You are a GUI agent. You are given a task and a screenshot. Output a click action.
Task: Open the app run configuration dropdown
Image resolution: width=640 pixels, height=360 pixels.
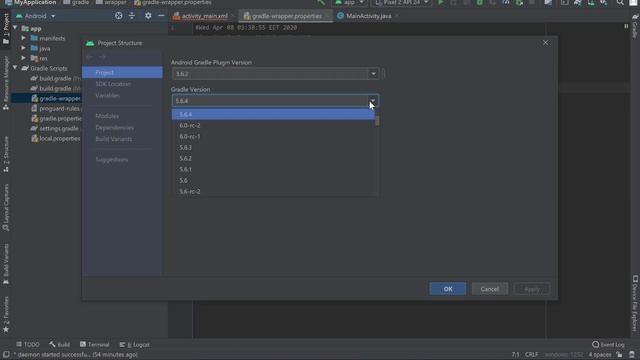(x=349, y=2)
